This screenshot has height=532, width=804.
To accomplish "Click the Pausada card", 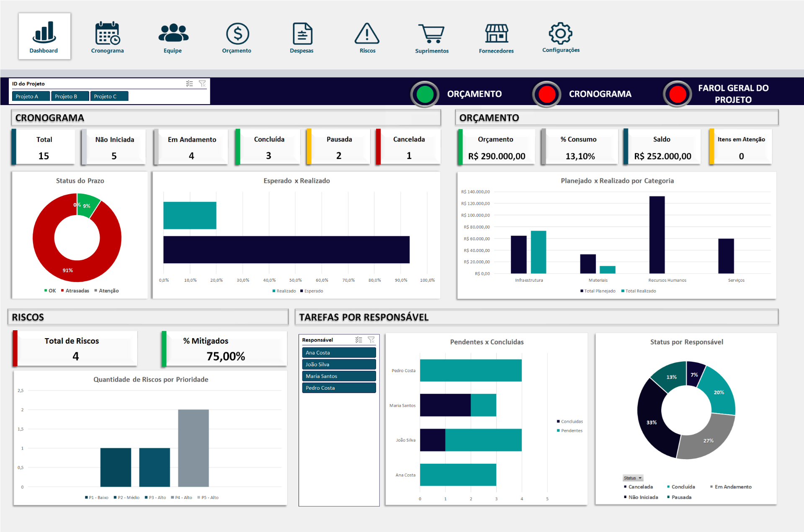I will click(339, 147).
